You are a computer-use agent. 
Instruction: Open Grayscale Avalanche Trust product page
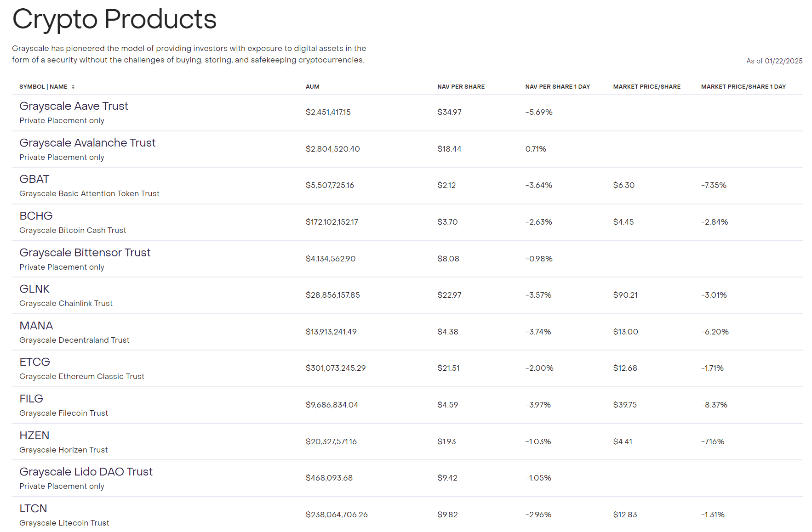point(87,143)
